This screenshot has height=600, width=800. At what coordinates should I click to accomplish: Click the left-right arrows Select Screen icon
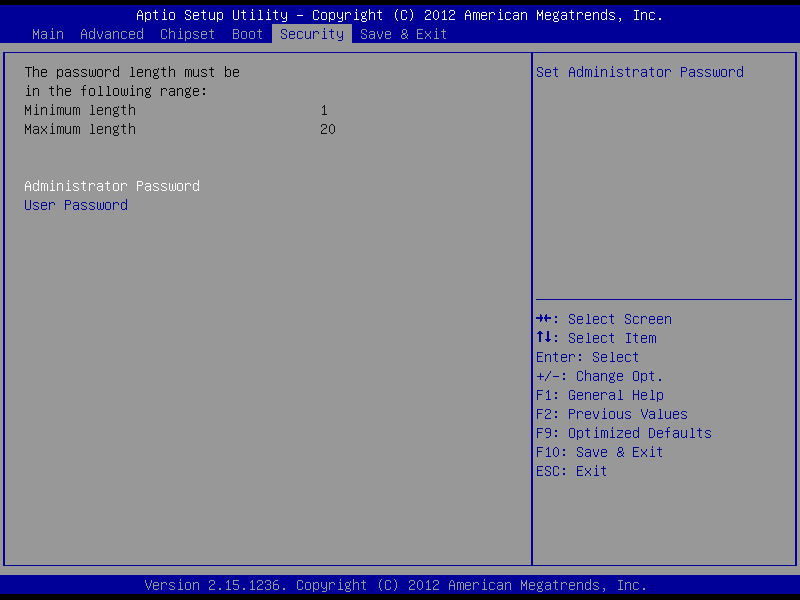pyautogui.click(x=544, y=319)
